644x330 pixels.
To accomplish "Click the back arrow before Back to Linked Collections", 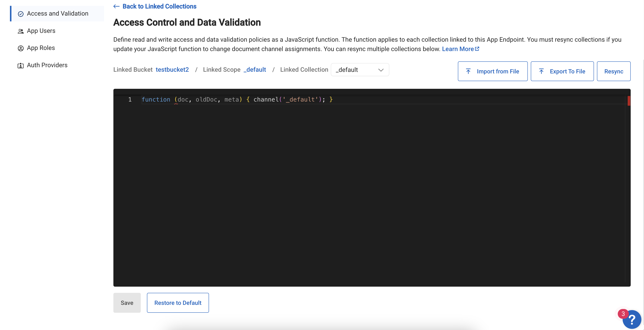I will [116, 6].
